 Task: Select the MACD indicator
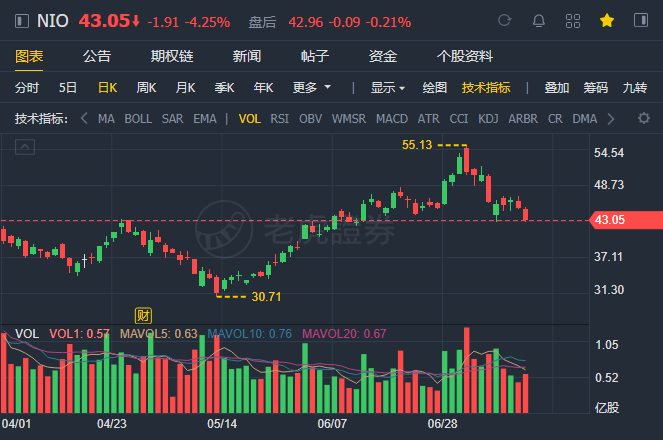coord(392,119)
